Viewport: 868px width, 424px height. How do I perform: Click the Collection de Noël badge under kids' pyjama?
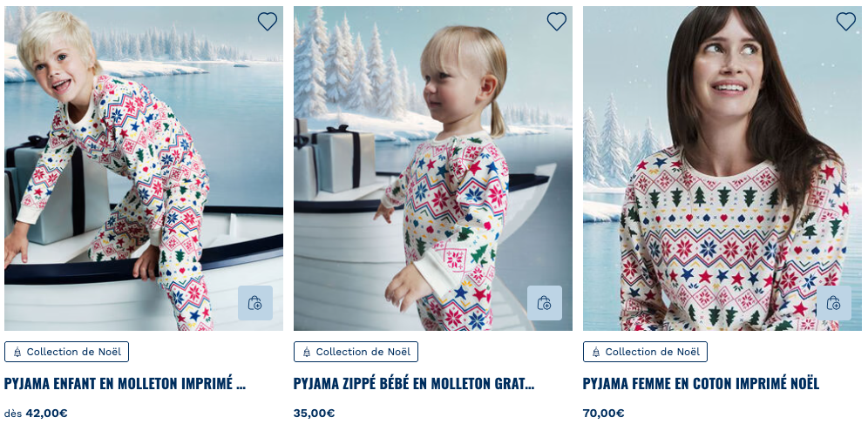[x=67, y=352]
